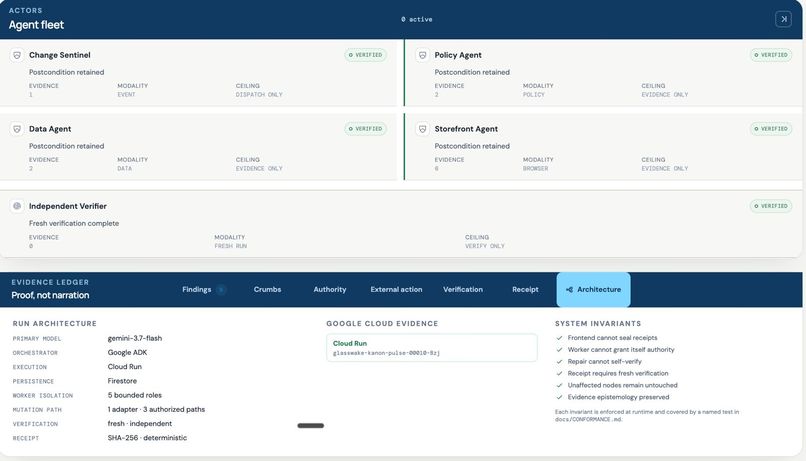This screenshot has width=806, height=461.
Task: Click checkmark beside Frontend cannot seal receipts
Action: 559,338
